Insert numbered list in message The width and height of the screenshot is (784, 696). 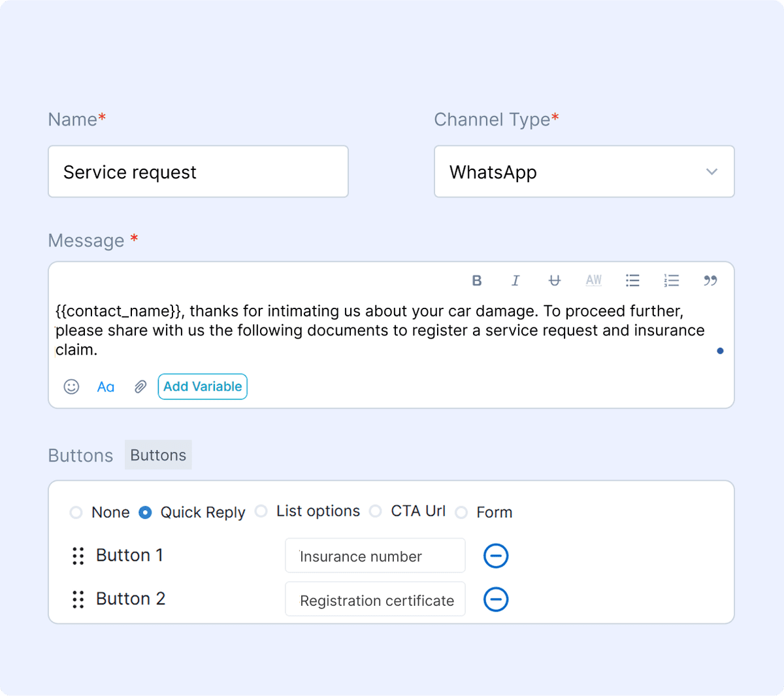671,280
